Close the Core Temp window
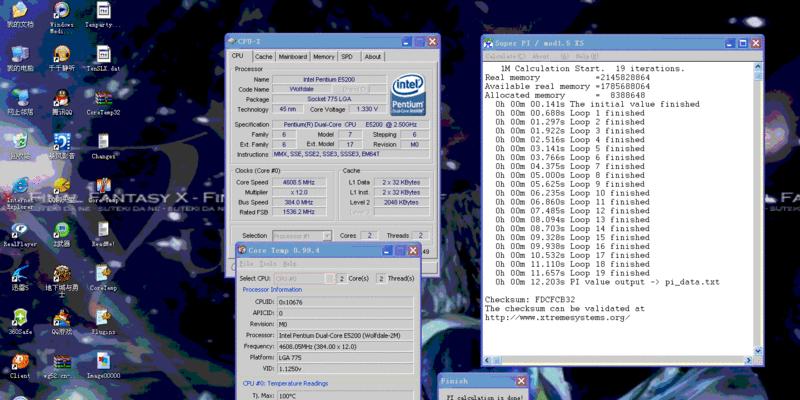 (x=413, y=251)
